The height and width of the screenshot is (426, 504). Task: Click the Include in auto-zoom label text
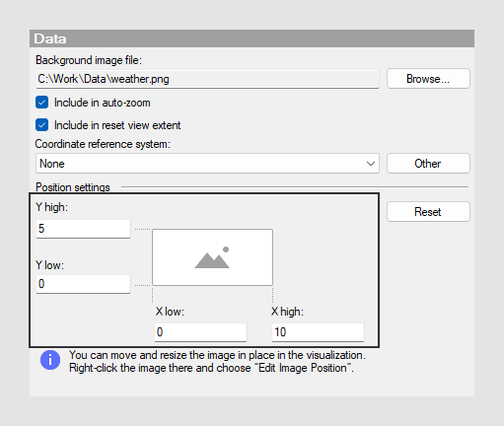(103, 103)
